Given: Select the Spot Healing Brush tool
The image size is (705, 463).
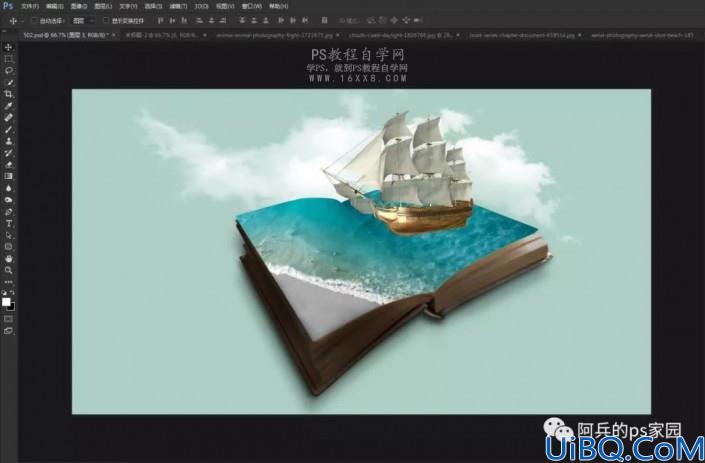Looking at the screenshot, I should (9, 118).
